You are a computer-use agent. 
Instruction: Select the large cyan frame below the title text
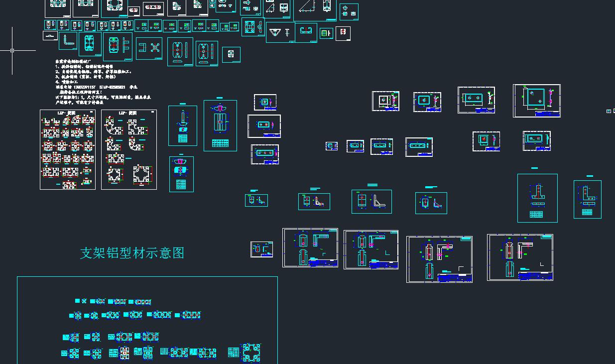[147, 320]
